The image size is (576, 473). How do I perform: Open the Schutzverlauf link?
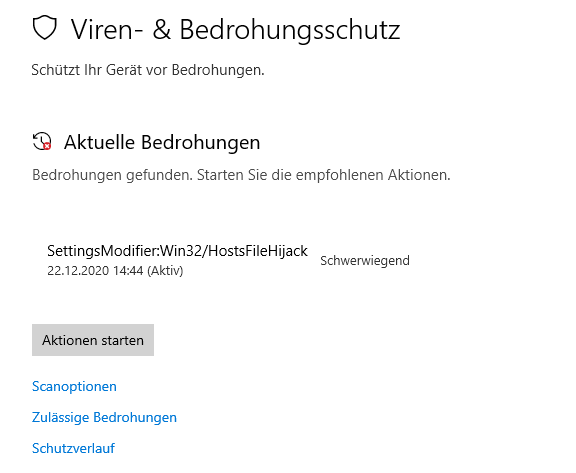73,448
